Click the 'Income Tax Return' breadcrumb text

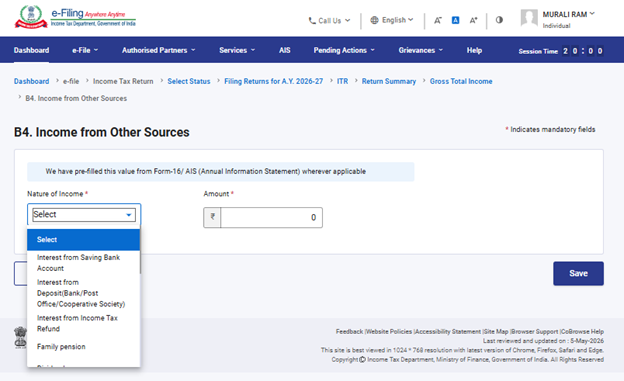(123, 81)
